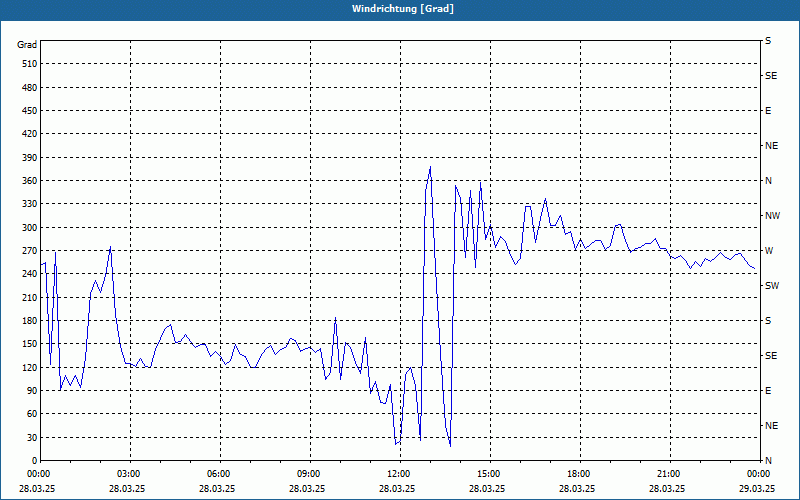Click the 15:00 time label
The width and height of the screenshot is (800, 500).
[x=490, y=474]
